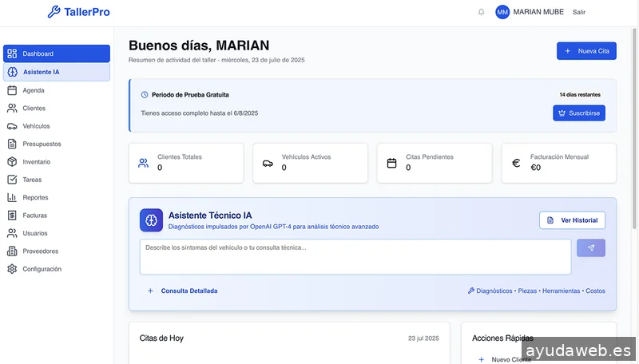639x364 pixels.
Task: Click the Inventario box icon in sidebar
Action: click(12, 161)
